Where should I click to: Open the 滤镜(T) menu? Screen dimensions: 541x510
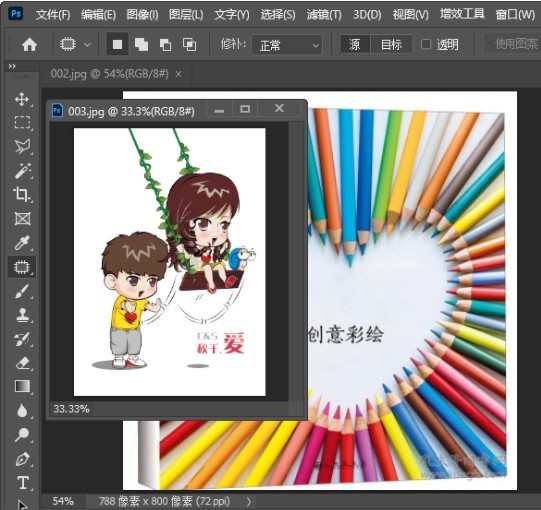(x=324, y=14)
